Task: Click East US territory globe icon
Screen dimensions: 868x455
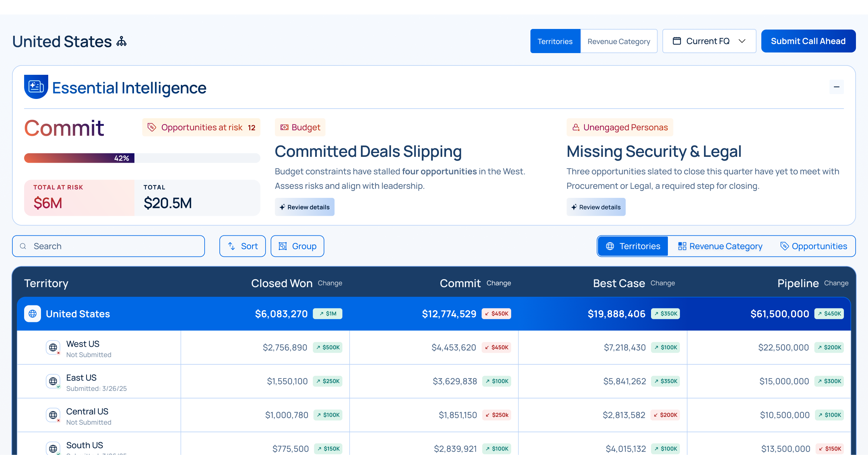Action: [x=53, y=381]
